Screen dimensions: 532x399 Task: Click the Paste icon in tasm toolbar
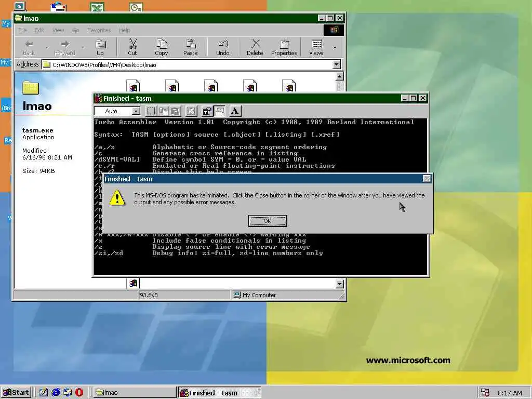click(175, 111)
